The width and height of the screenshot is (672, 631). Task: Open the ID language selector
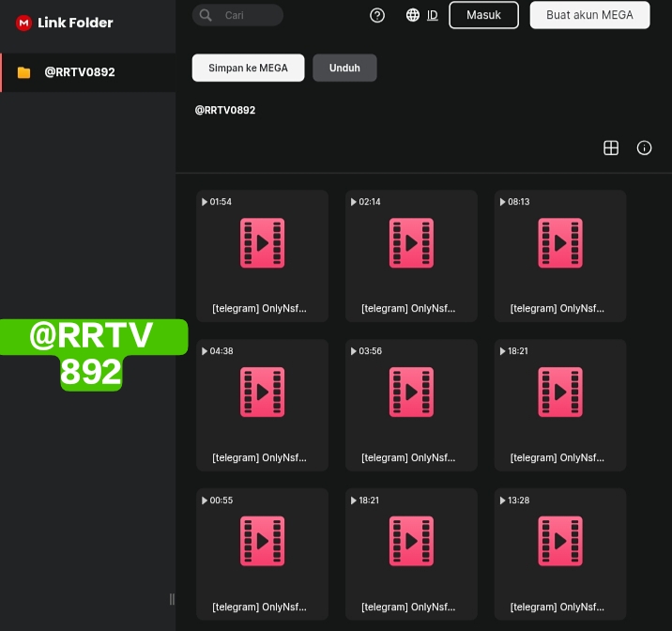coord(433,15)
